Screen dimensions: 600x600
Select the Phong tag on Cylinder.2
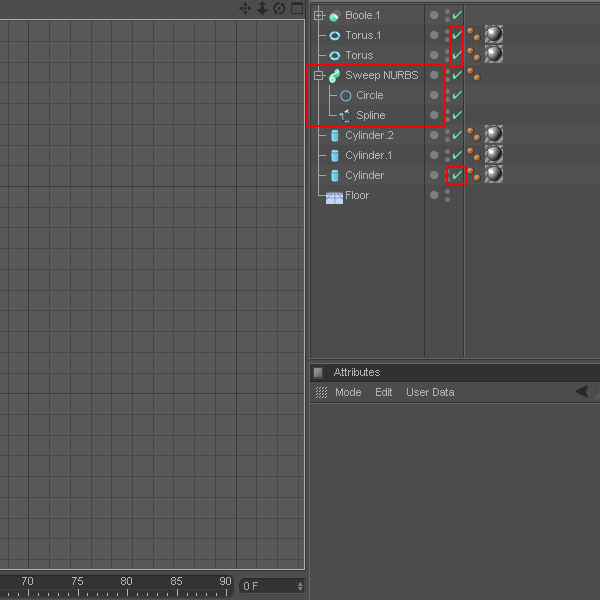pyautogui.click(x=474, y=134)
